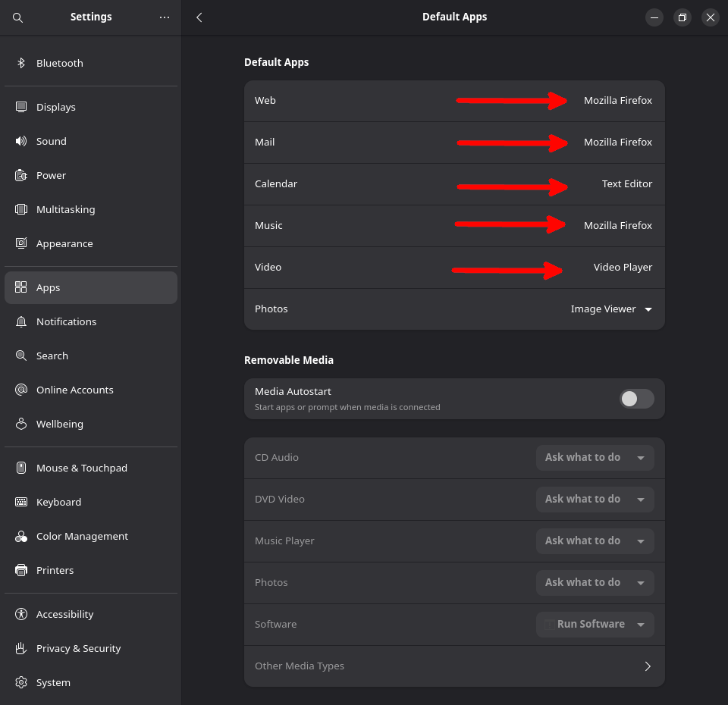Click the Keyboard icon in sidebar

pyautogui.click(x=21, y=502)
